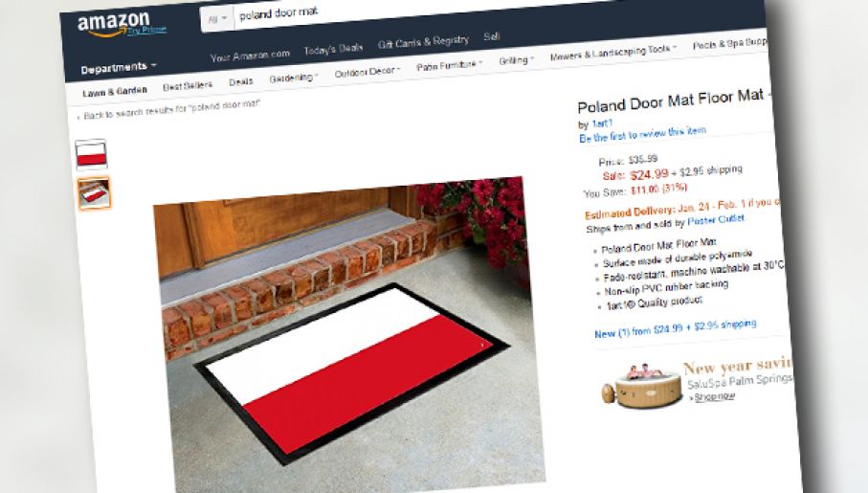Go to Today's Deals
This screenshot has width=868, height=493.
[x=333, y=50]
